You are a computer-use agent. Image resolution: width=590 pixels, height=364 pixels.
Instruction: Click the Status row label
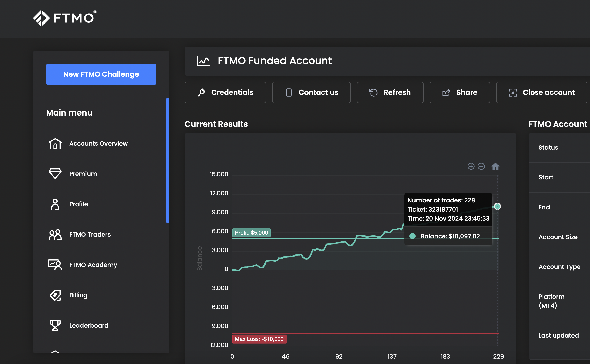(x=548, y=148)
